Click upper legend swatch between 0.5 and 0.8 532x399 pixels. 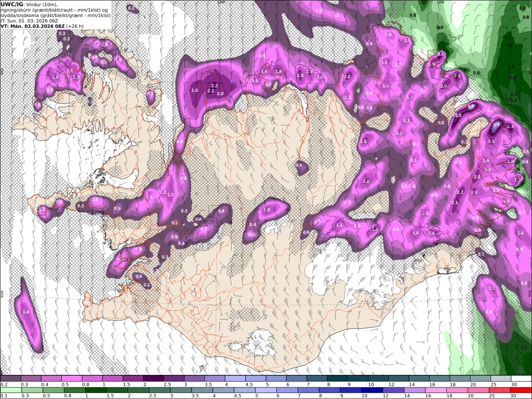[71, 378]
